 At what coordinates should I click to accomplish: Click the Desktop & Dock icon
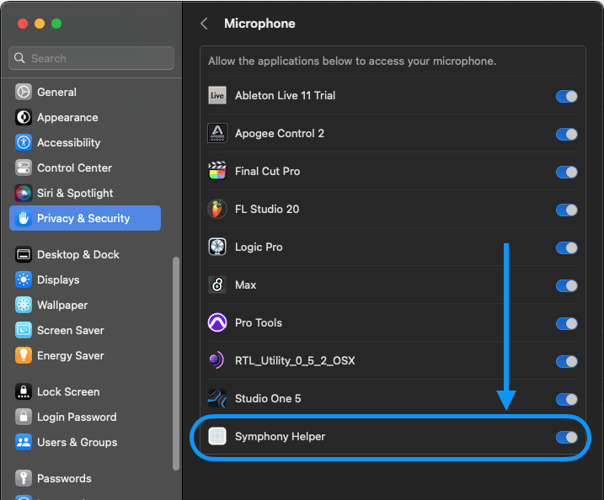pyautogui.click(x=23, y=255)
